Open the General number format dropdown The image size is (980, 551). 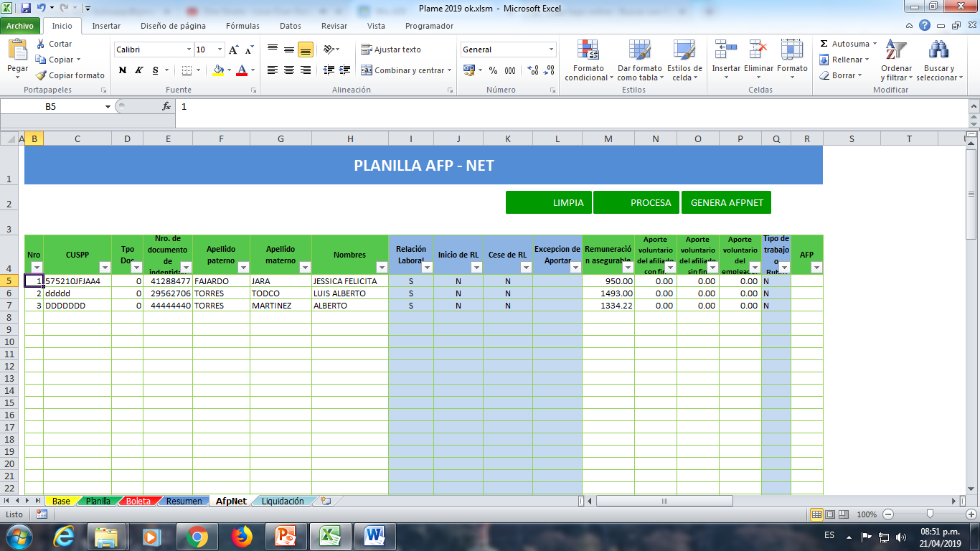(x=552, y=50)
